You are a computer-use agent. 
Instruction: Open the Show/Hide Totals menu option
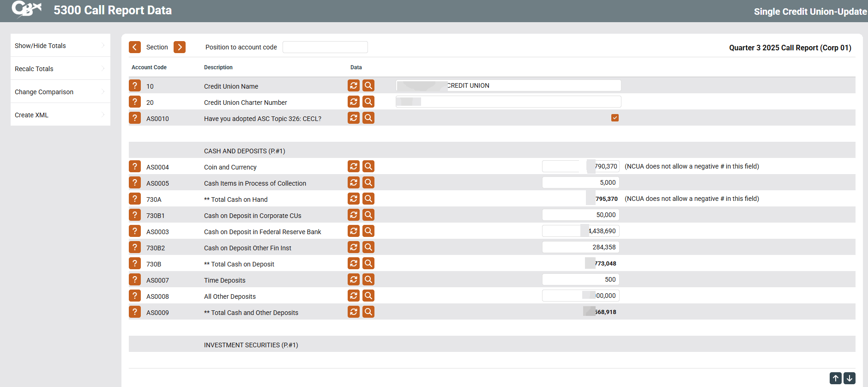coord(60,45)
